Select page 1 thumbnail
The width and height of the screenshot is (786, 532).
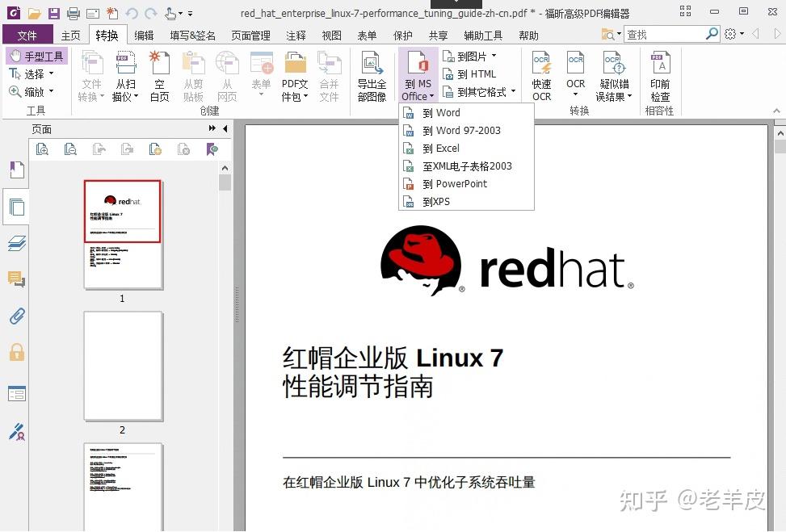click(123, 234)
